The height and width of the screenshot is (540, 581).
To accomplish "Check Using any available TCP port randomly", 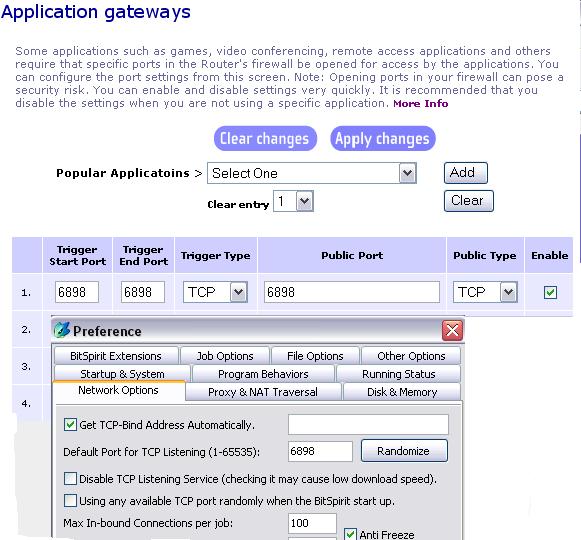I will (x=70, y=501).
